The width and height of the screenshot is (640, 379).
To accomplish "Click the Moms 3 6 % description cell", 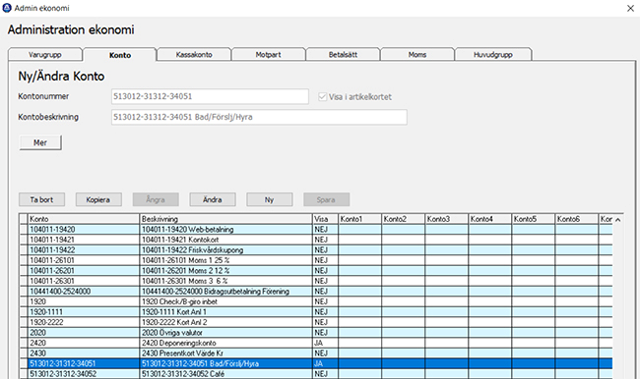I will 226,281.
